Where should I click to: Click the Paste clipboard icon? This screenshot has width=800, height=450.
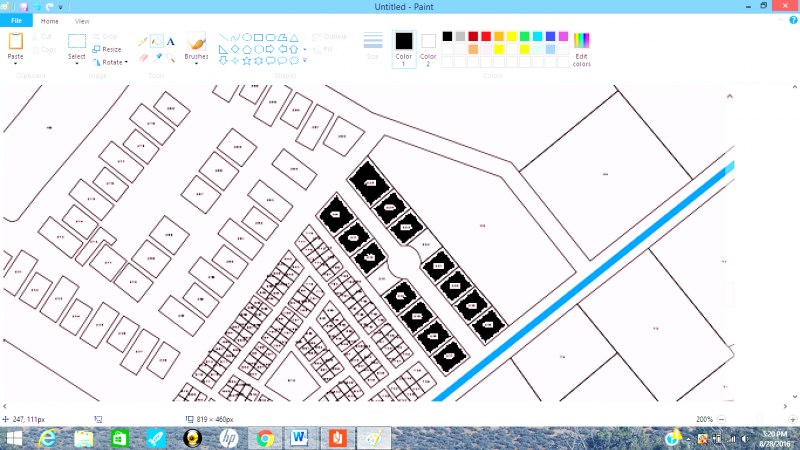15,41
